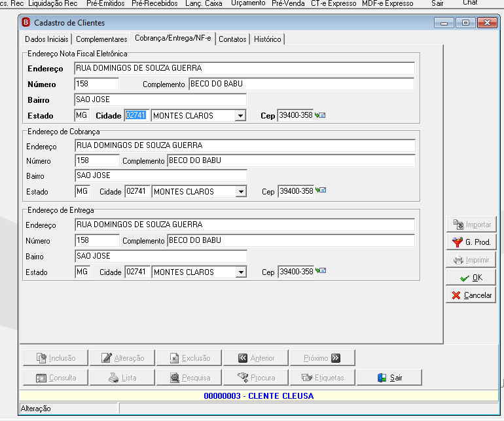Click CEP lookup icon in Endereço de Cobrança

[x=321, y=190]
